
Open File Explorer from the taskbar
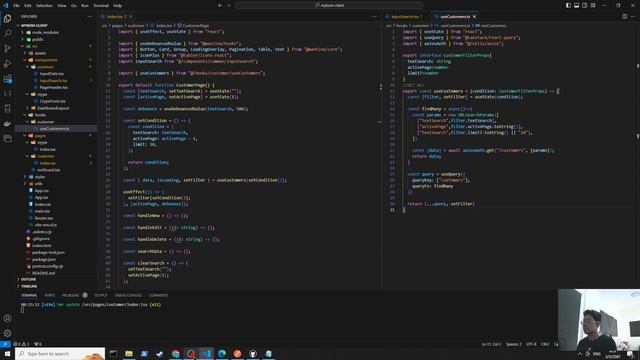pos(129,353)
